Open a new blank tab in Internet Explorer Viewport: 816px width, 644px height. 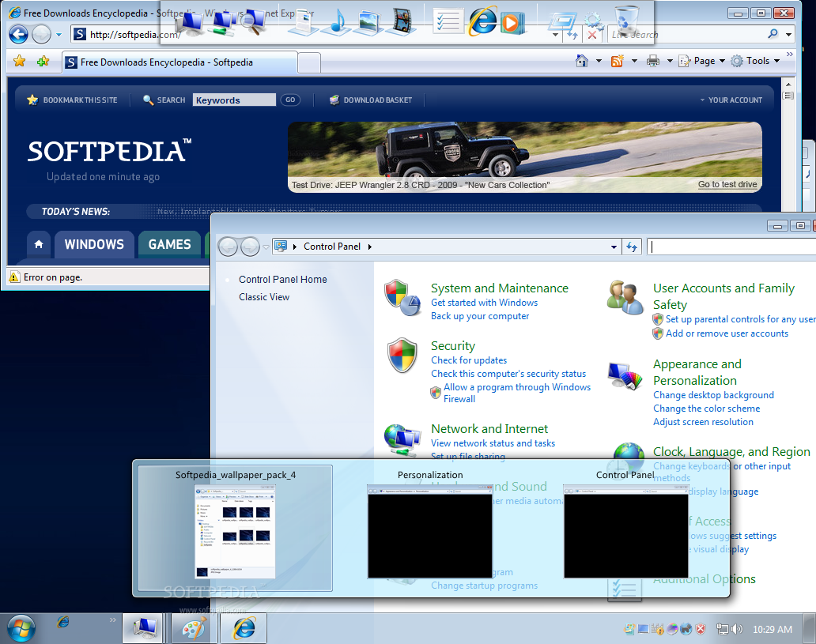[309, 63]
